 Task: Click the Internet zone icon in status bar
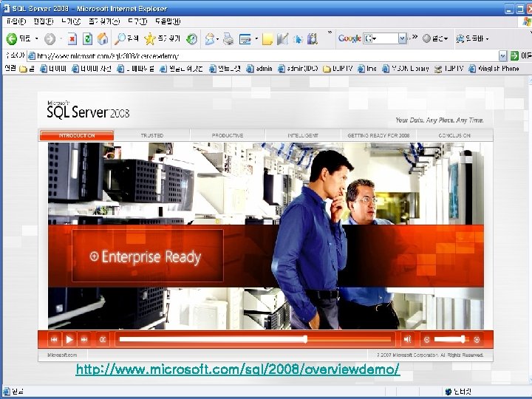pos(449,392)
